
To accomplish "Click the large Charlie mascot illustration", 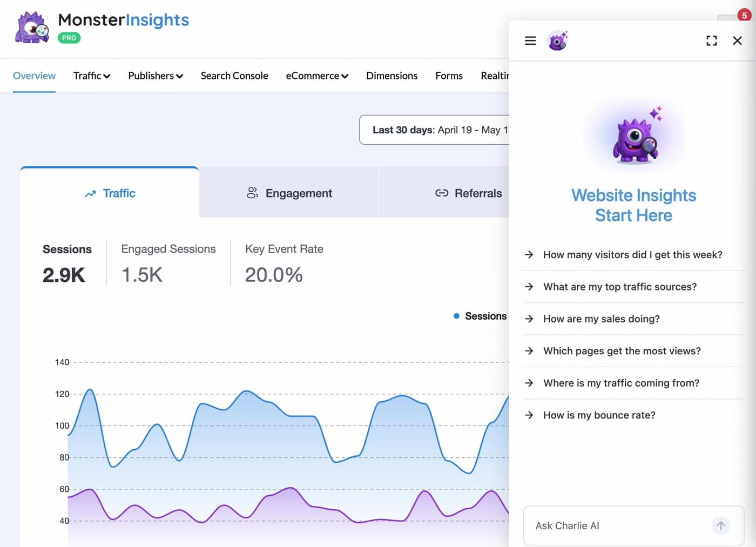I will coord(635,135).
